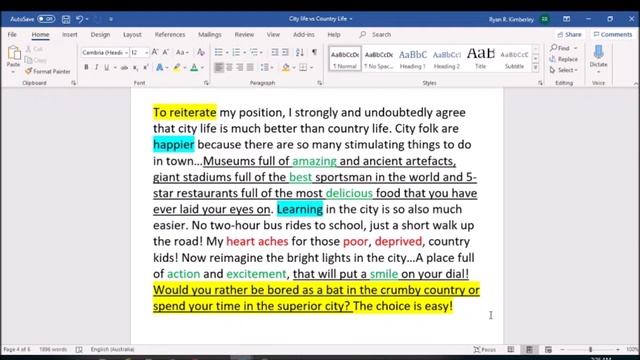The image size is (640, 360).
Task: Click the Save icon in title bar
Action: 66,19
